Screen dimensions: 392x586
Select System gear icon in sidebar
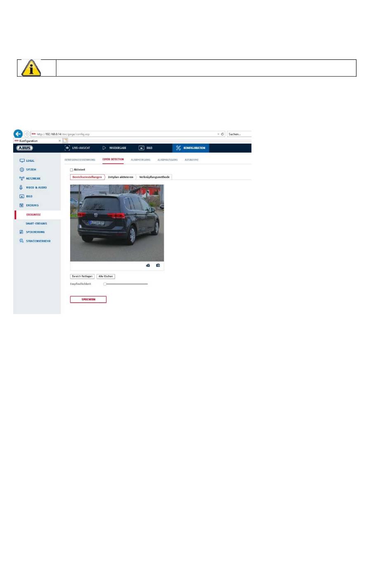click(x=22, y=170)
